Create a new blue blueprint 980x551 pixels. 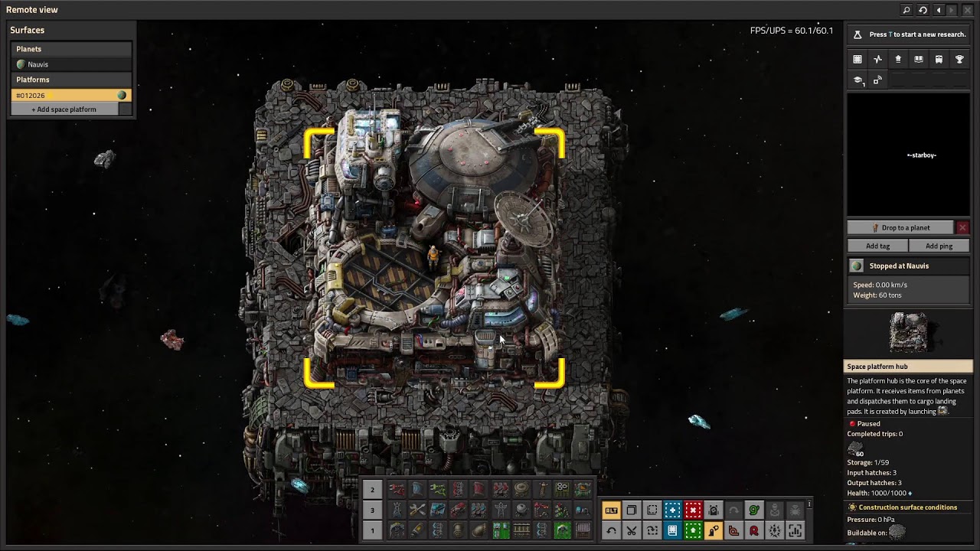[x=672, y=510]
